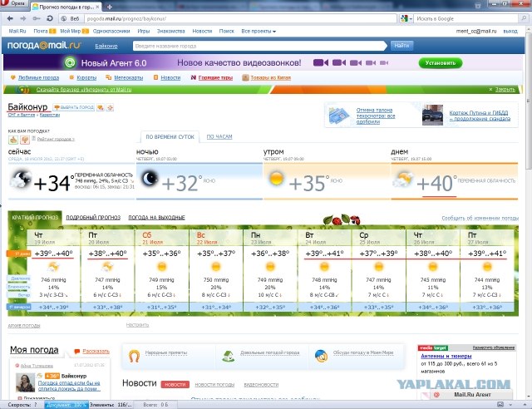Click the sun icon in Утром forecast
532x409 pixels.
click(x=276, y=179)
